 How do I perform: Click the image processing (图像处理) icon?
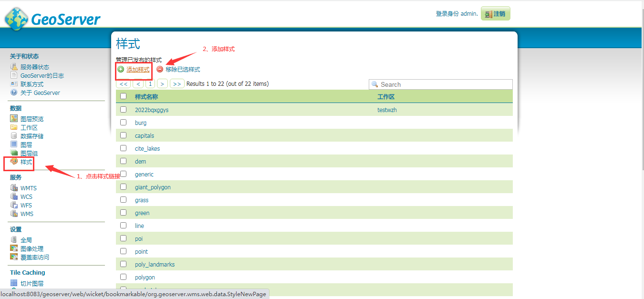pos(14,248)
